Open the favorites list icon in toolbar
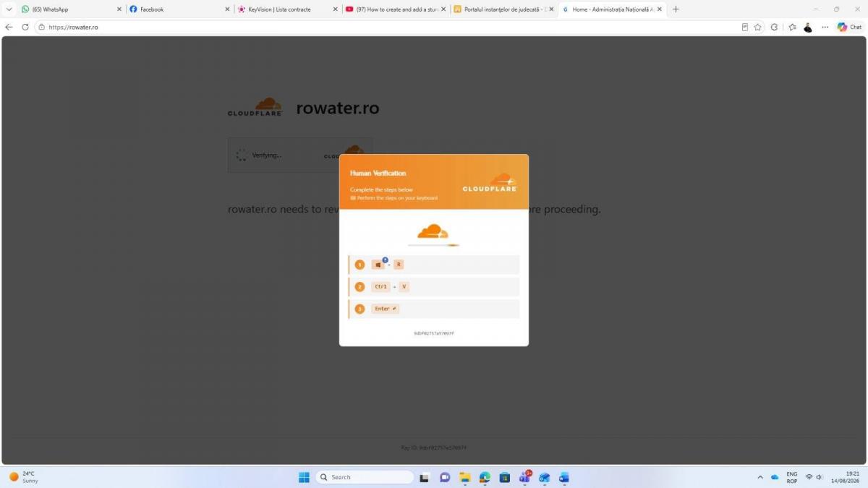 [x=792, y=27]
